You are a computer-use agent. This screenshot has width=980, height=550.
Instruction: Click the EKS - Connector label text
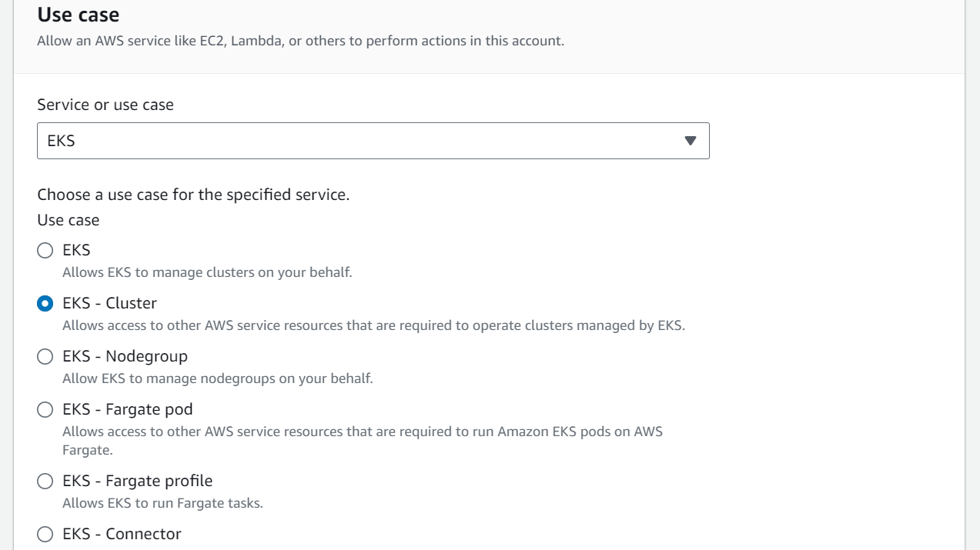tap(122, 534)
